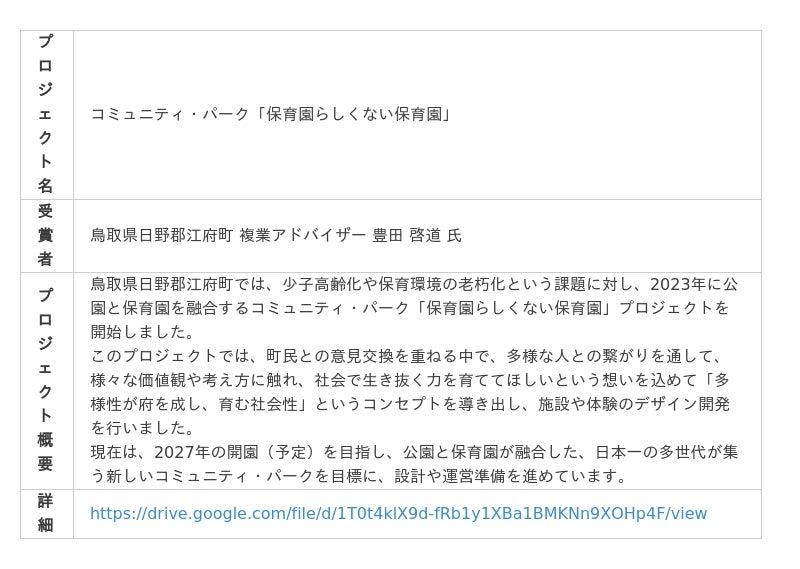The width and height of the screenshot is (800, 569).
Task: Click the プロジェクト名 header cell
Action: pyautogui.click(x=46, y=114)
